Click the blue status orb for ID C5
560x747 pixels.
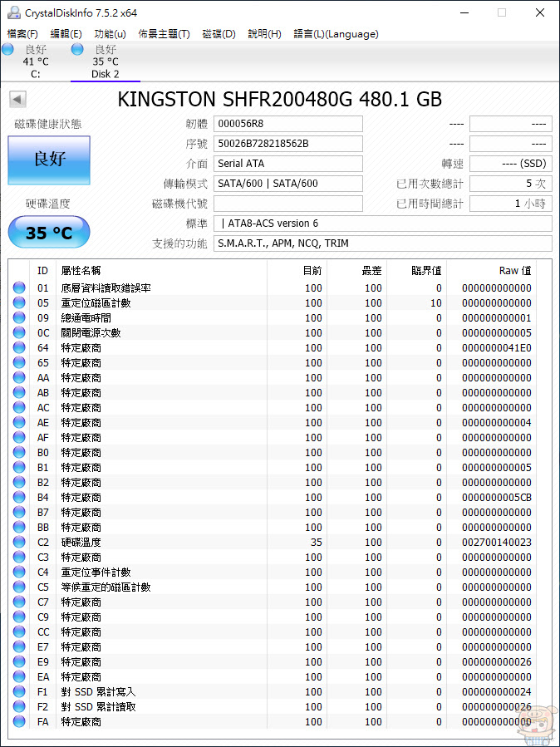(x=19, y=587)
